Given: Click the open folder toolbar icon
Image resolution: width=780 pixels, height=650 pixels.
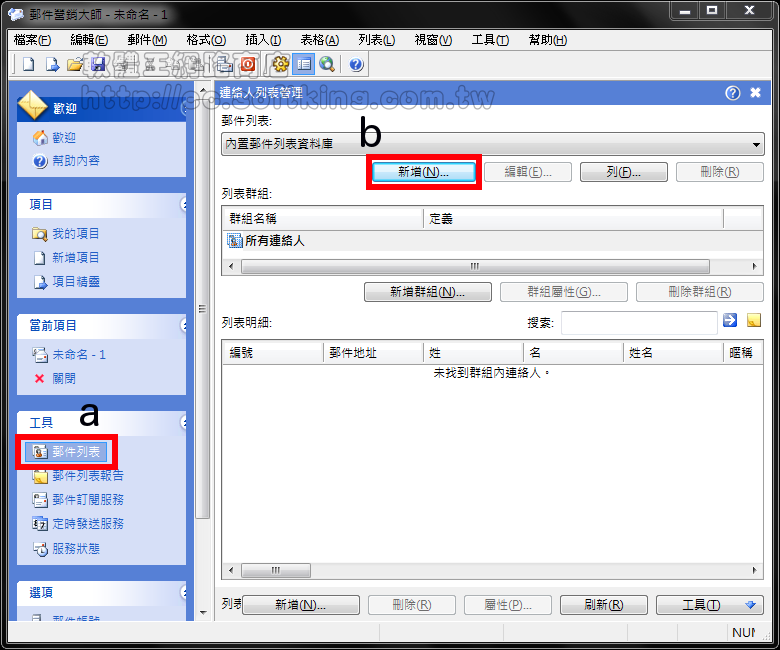Looking at the screenshot, I should click(74, 65).
